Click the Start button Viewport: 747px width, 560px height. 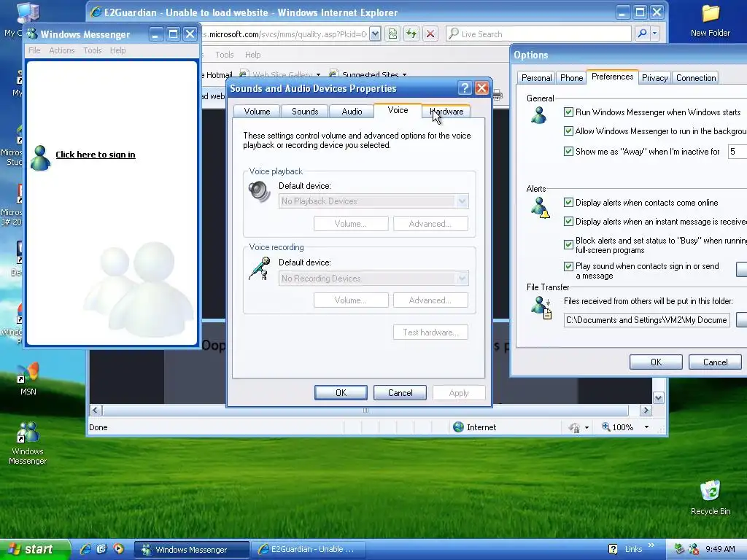[x=35, y=550]
